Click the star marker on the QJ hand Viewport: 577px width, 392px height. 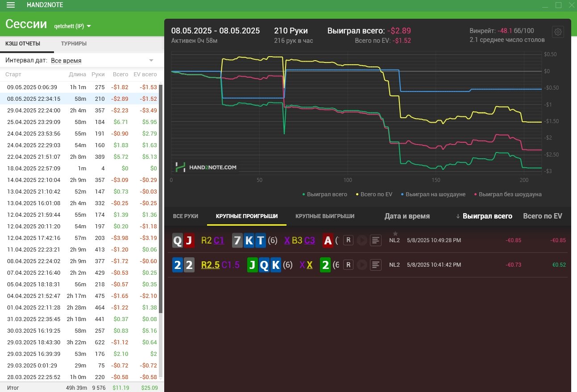click(395, 233)
